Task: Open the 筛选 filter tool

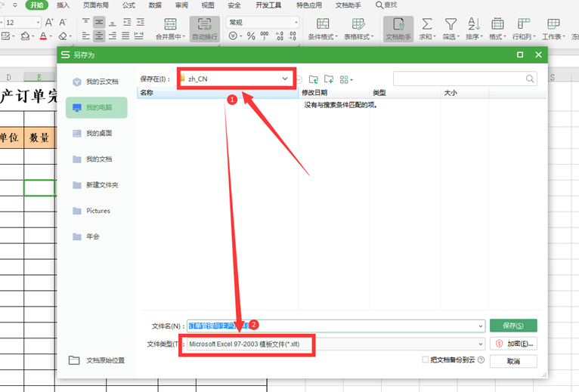Action: (451, 29)
